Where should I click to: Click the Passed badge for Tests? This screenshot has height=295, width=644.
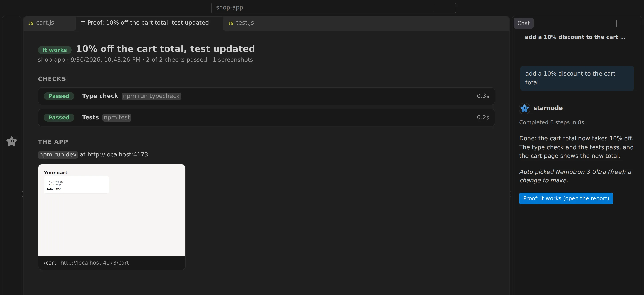pyautogui.click(x=59, y=117)
